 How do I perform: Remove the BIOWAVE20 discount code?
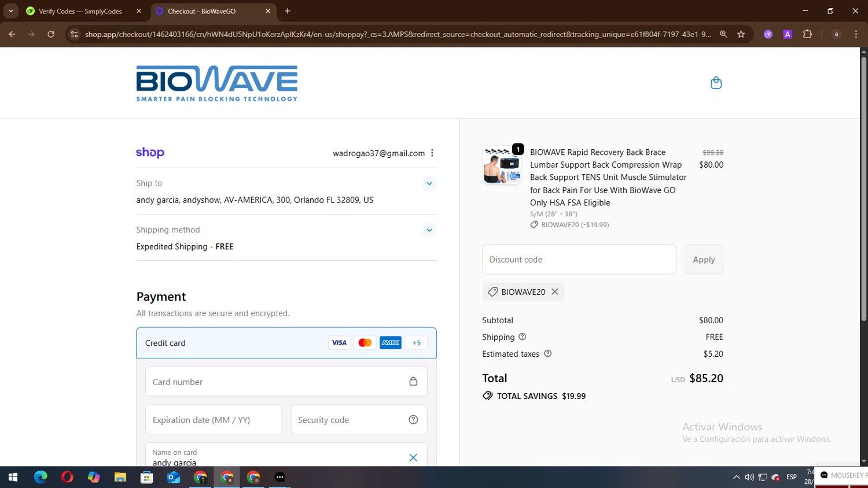pyautogui.click(x=554, y=292)
